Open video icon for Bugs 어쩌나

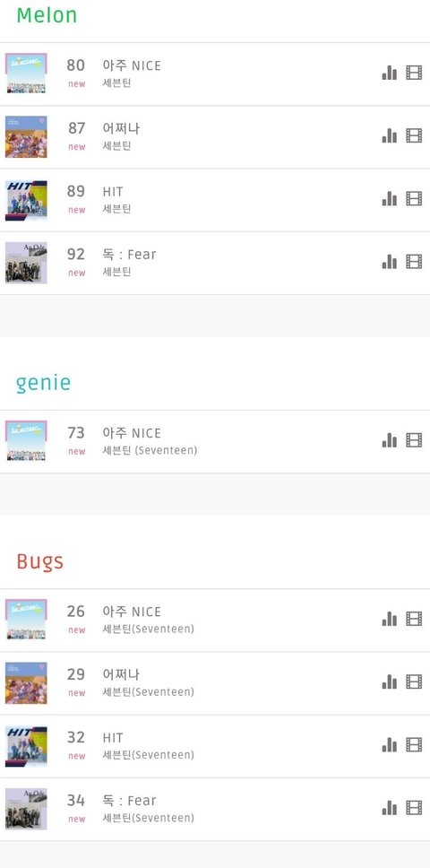coord(414,682)
